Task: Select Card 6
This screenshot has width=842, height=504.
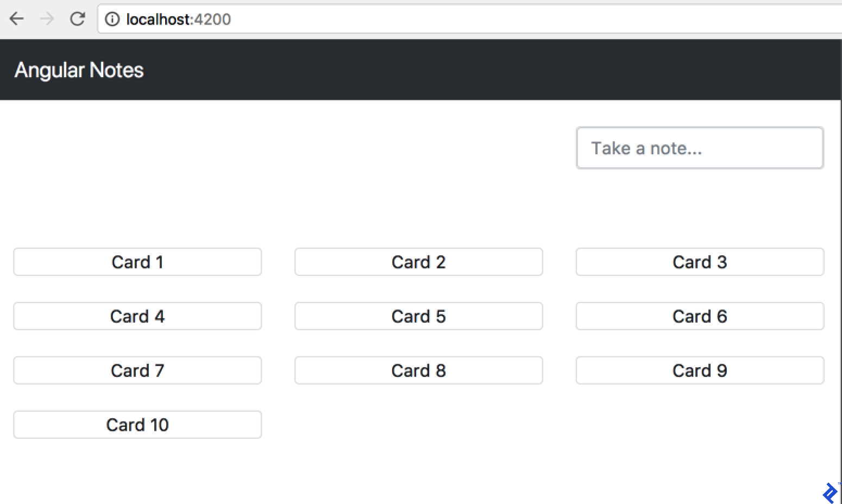Action: [x=700, y=317]
